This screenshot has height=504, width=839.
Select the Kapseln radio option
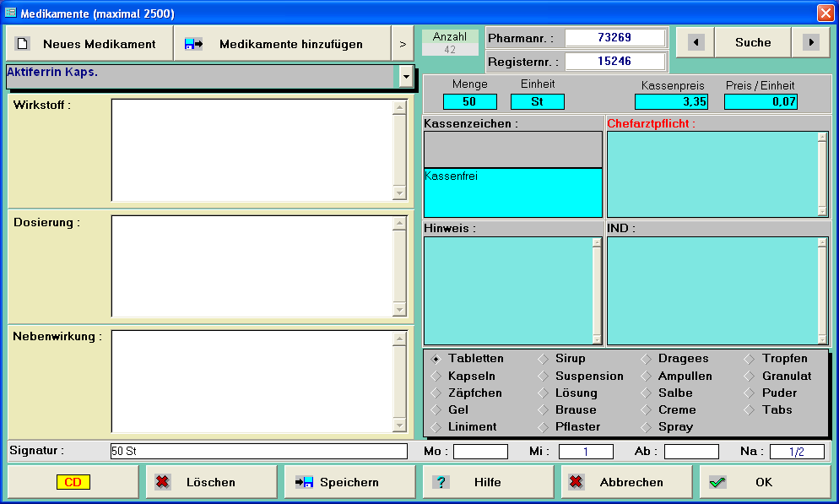(x=436, y=376)
